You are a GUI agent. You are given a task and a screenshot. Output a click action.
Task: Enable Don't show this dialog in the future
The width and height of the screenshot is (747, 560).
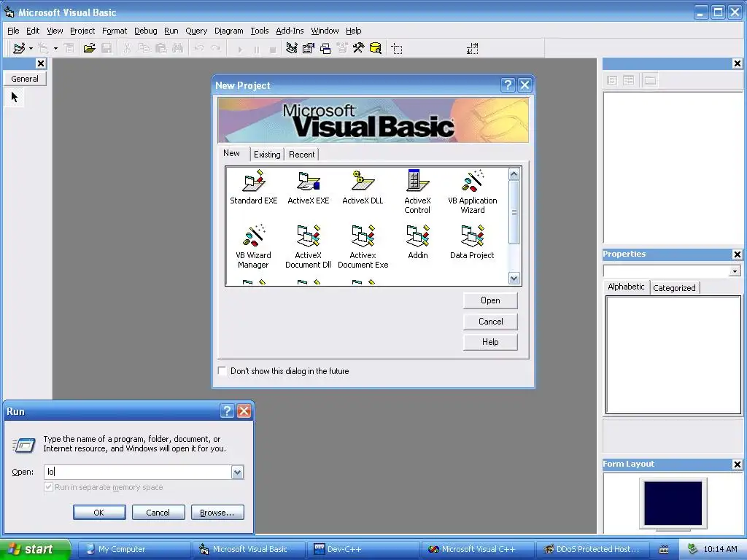click(x=222, y=370)
